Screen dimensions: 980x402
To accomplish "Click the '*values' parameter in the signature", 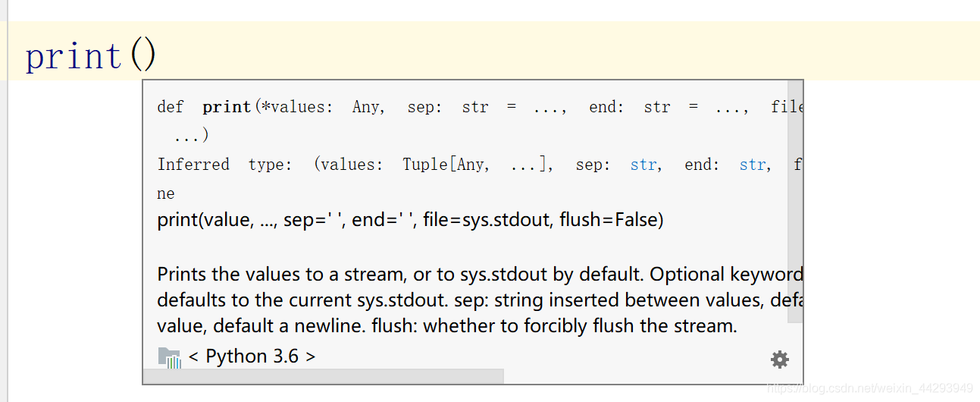I will (296, 107).
